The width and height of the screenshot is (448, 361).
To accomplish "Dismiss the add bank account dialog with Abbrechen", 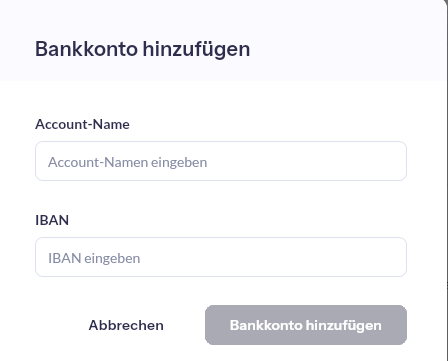I will [126, 325].
